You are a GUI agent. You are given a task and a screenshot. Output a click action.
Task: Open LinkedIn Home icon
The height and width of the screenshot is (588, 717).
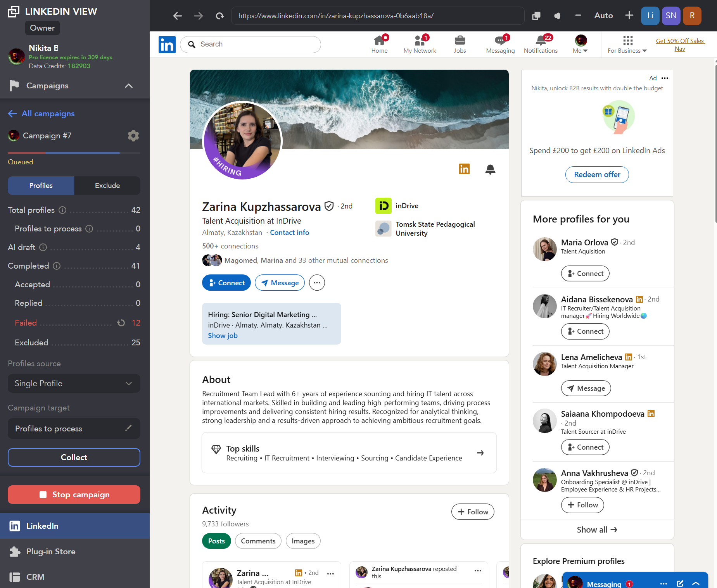click(379, 44)
